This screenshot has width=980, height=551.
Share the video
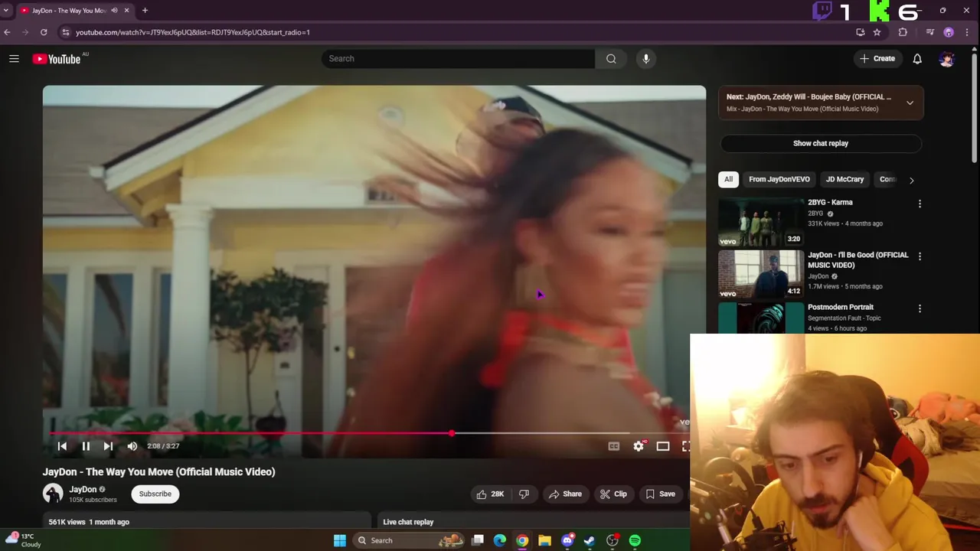tap(565, 494)
